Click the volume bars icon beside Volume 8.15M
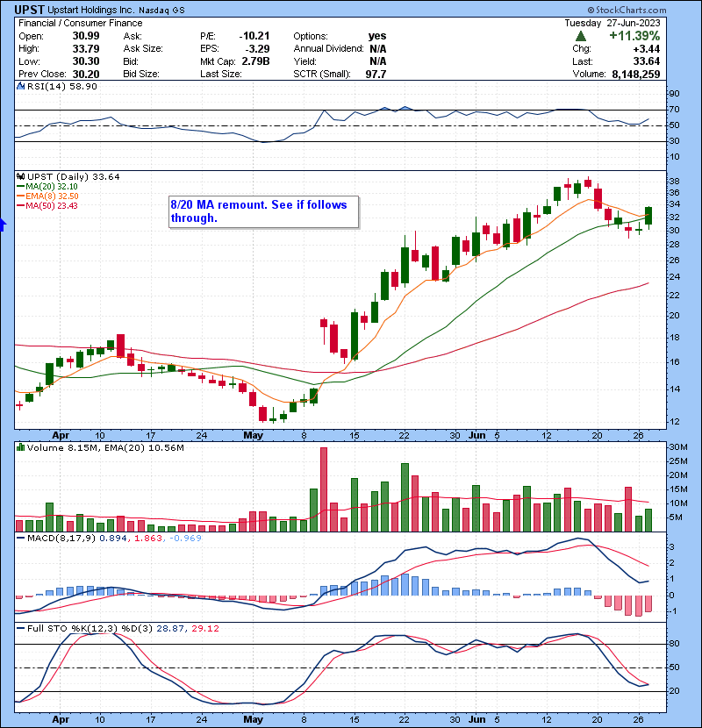 (20, 447)
